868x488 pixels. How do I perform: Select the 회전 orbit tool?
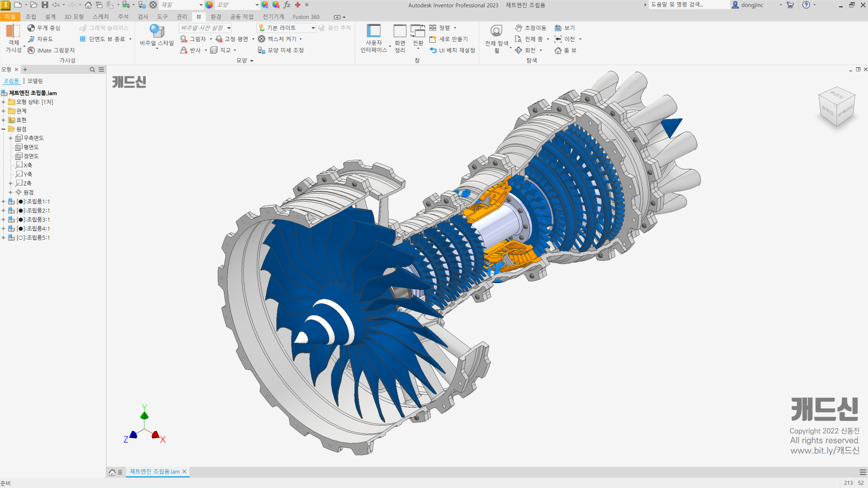pos(526,50)
